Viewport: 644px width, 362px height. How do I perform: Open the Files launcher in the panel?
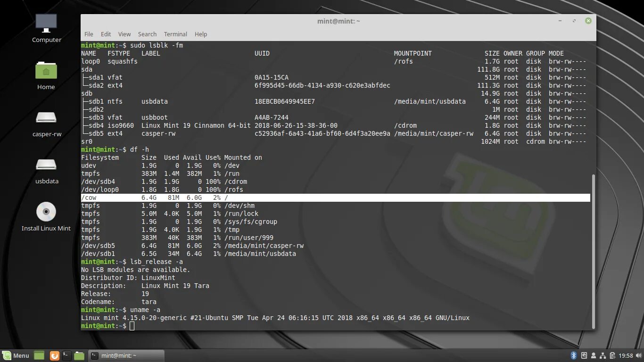79,356
